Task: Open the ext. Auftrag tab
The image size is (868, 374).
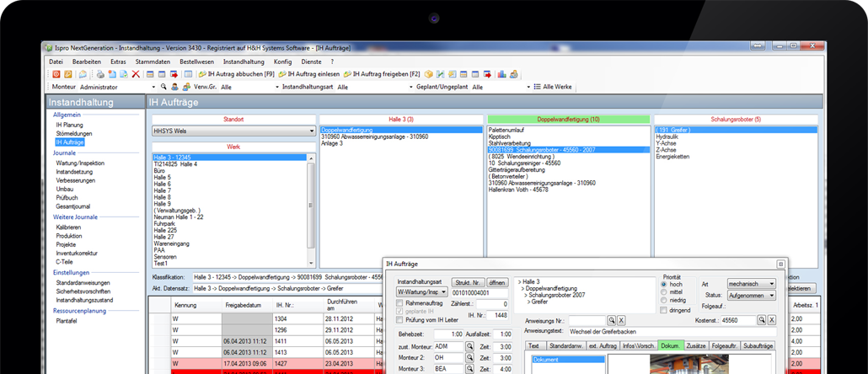Action: 602,345
